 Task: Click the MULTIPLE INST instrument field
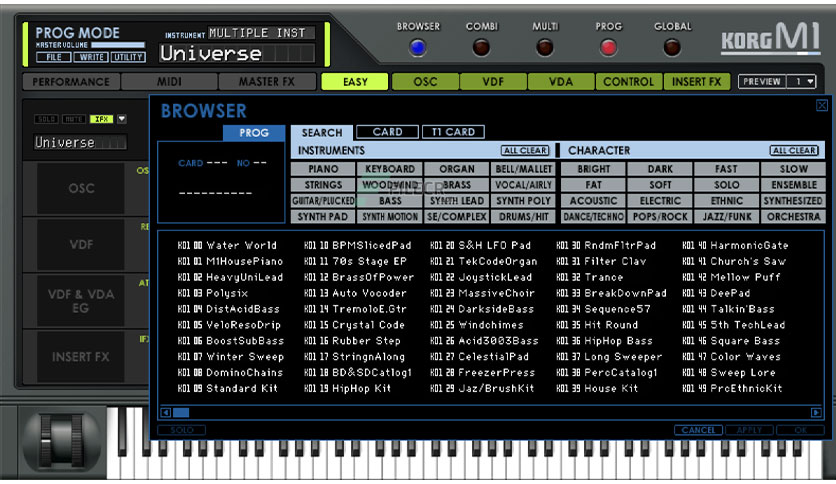(x=261, y=33)
